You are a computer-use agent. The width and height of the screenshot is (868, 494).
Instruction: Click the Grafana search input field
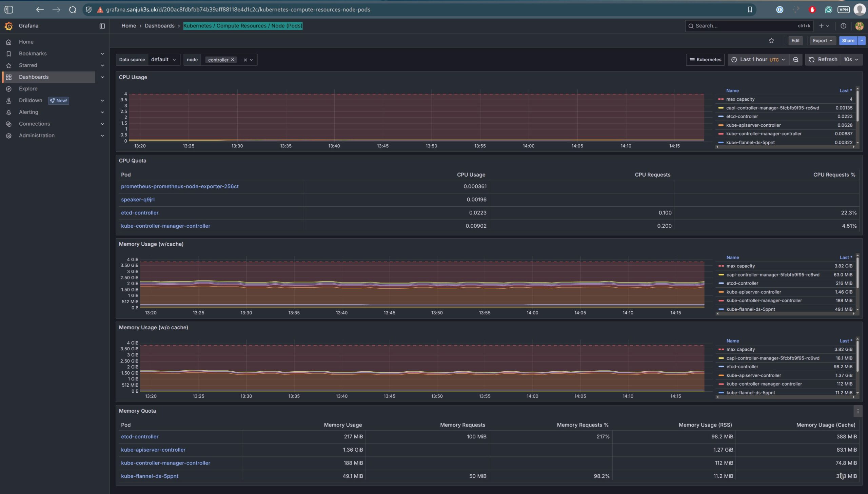(x=749, y=26)
